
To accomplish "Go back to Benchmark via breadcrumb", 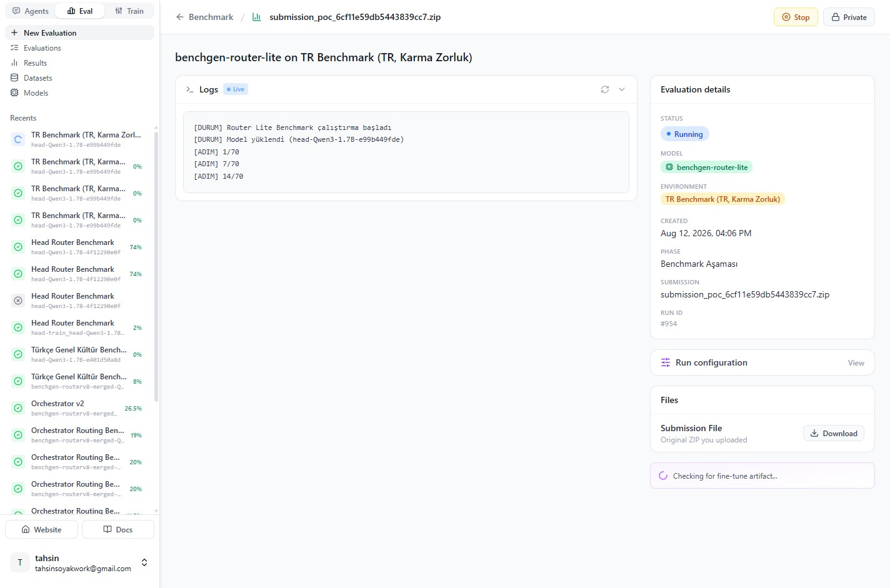I will (x=211, y=17).
